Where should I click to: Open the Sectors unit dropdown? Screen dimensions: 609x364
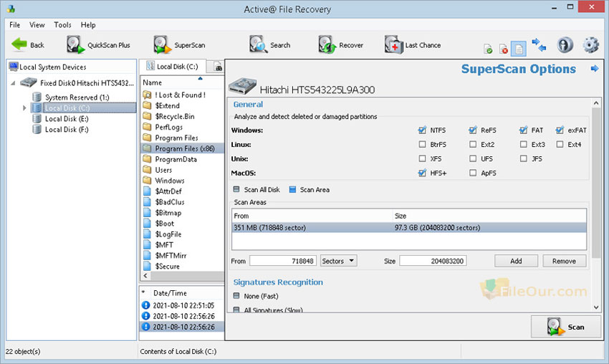[x=338, y=261]
